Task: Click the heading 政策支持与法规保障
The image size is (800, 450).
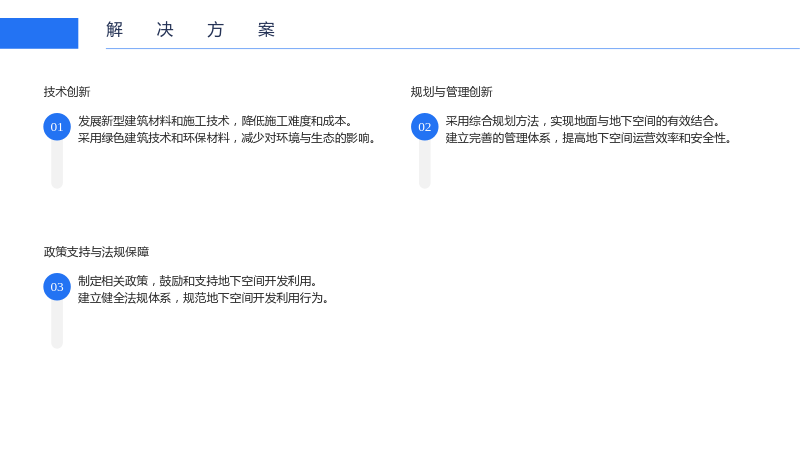Action: pyautogui.click(x=96, y=252)
